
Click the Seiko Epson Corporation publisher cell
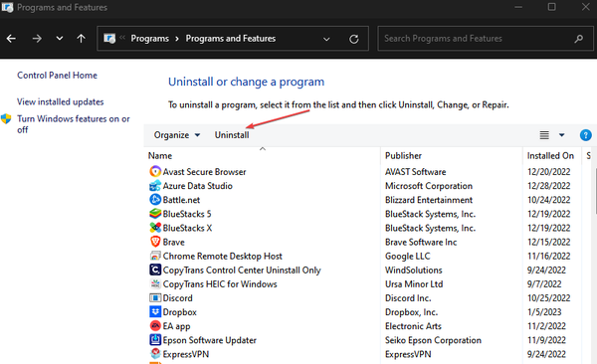pos(433,340)
